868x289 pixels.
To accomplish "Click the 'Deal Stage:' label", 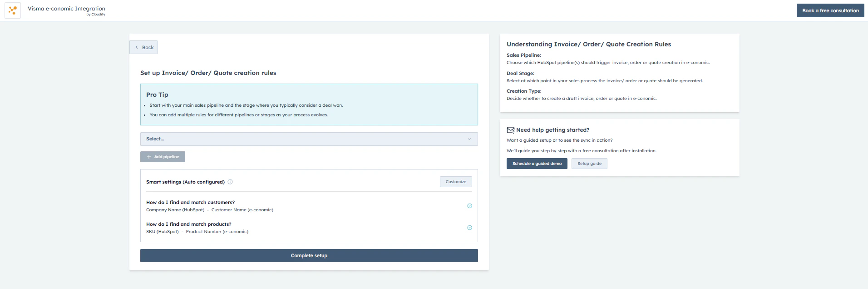I will click(520, 73).
